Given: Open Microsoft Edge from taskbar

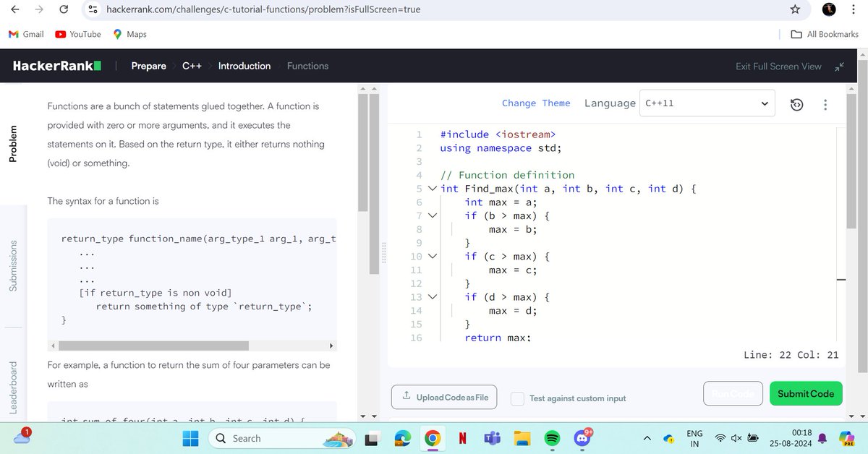Looking at the screenshot, I should coord(402,438).
